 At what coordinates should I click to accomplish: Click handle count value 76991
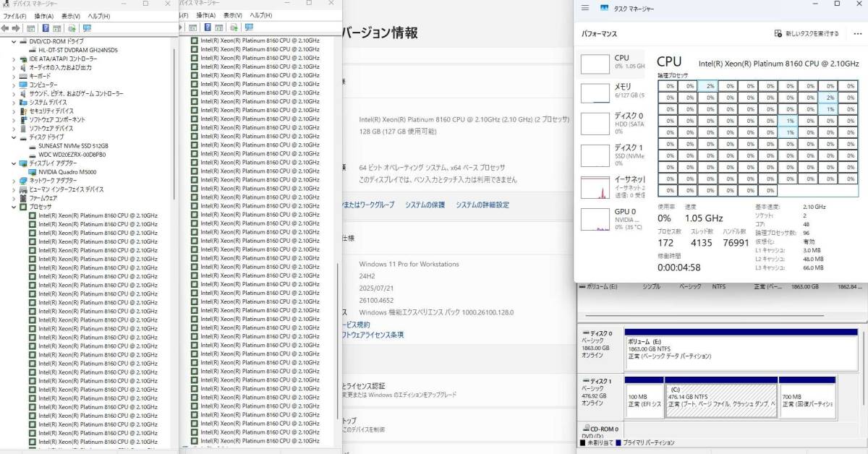[x=736, y=243]
